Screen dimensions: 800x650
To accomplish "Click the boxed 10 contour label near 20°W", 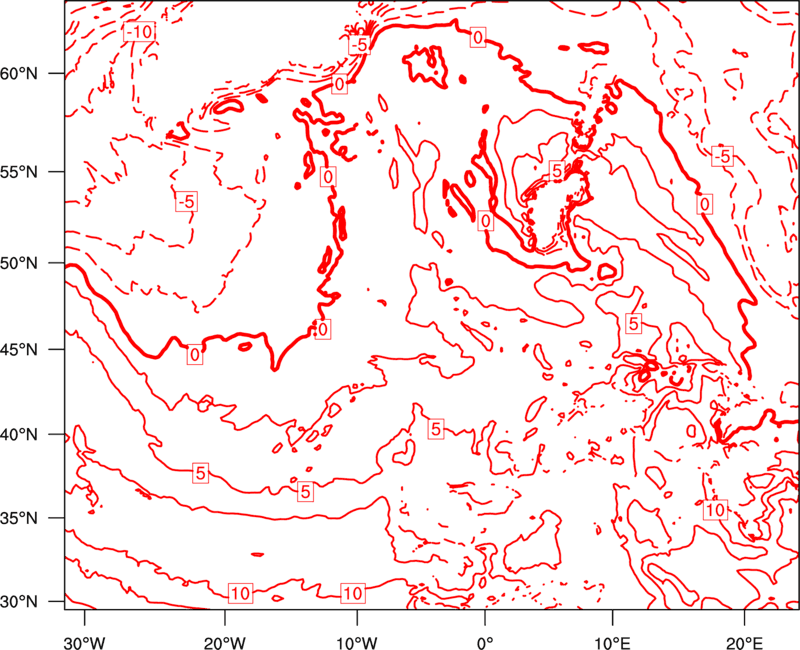I will (x=240, y=593).
